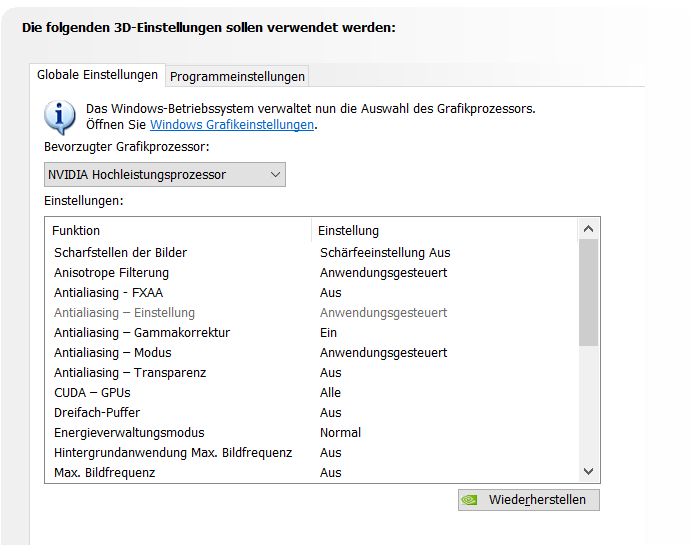697x545 pixels.
Task: Click the Einstellung column header
Action: tap(445, 230)
